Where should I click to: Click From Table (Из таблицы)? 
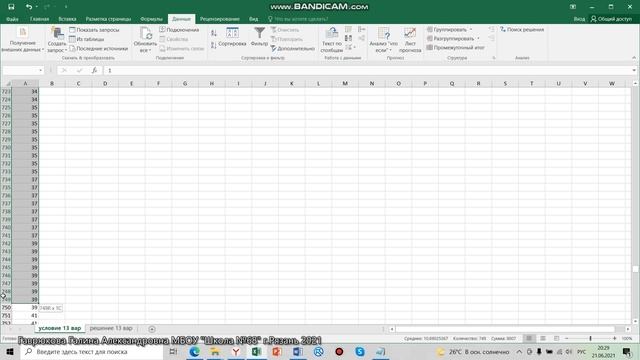click(87, 39)
